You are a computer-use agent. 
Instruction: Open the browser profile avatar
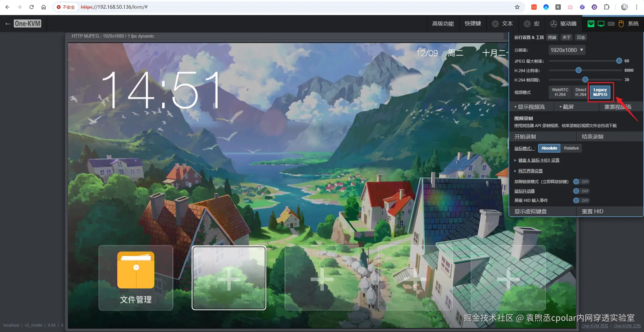(x=625, y=7)
